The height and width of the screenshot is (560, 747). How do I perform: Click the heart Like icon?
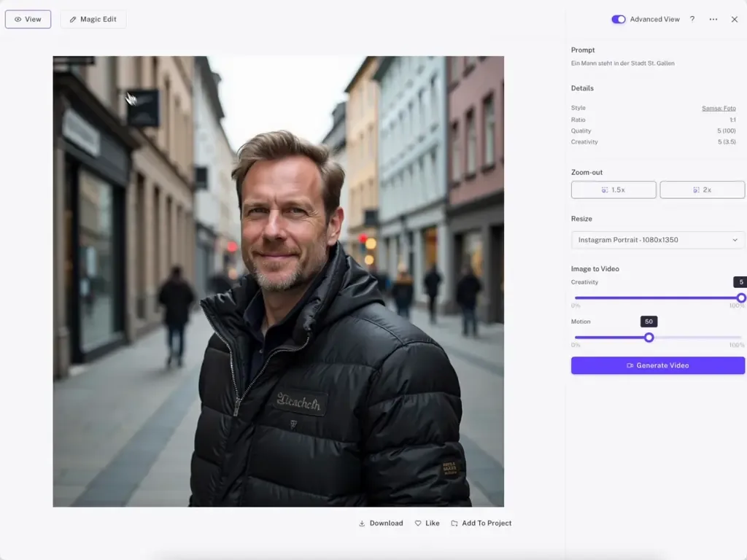pyautogui.click(x=418, y=523)
